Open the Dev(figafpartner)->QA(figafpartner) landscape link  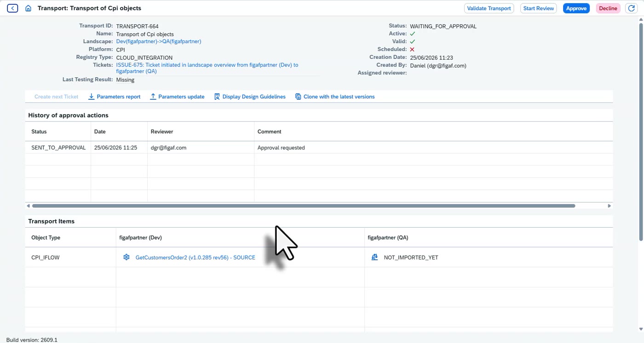[159, 41]
